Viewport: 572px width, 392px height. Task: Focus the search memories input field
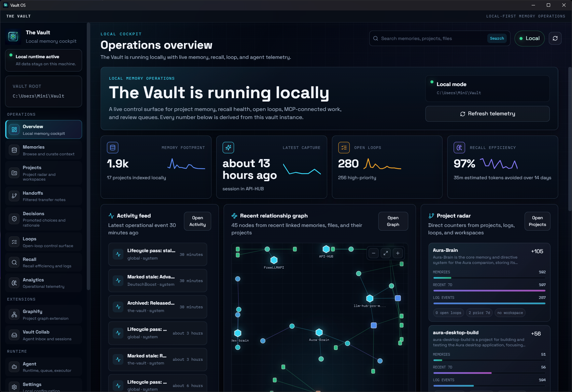(432, 38)
